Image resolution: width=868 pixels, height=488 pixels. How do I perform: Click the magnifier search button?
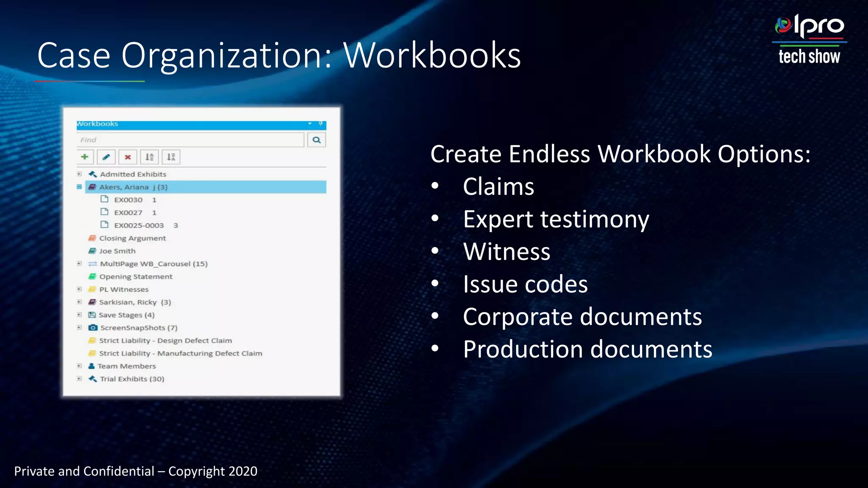[317, 140]
